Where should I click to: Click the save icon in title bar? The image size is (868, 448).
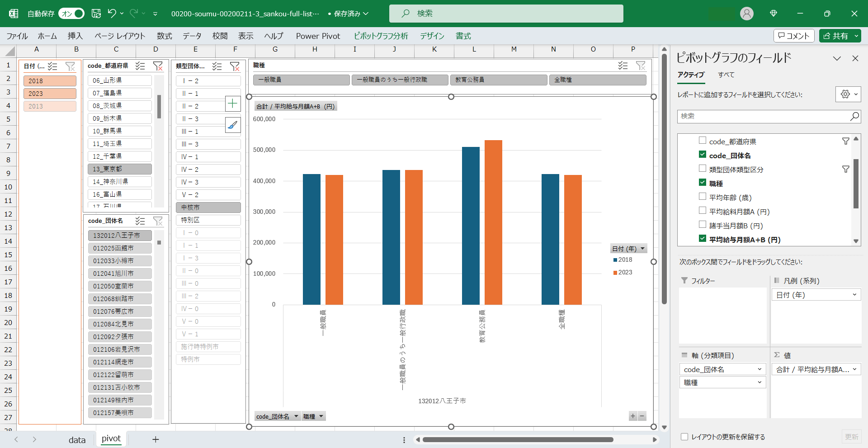pos(96,14)
